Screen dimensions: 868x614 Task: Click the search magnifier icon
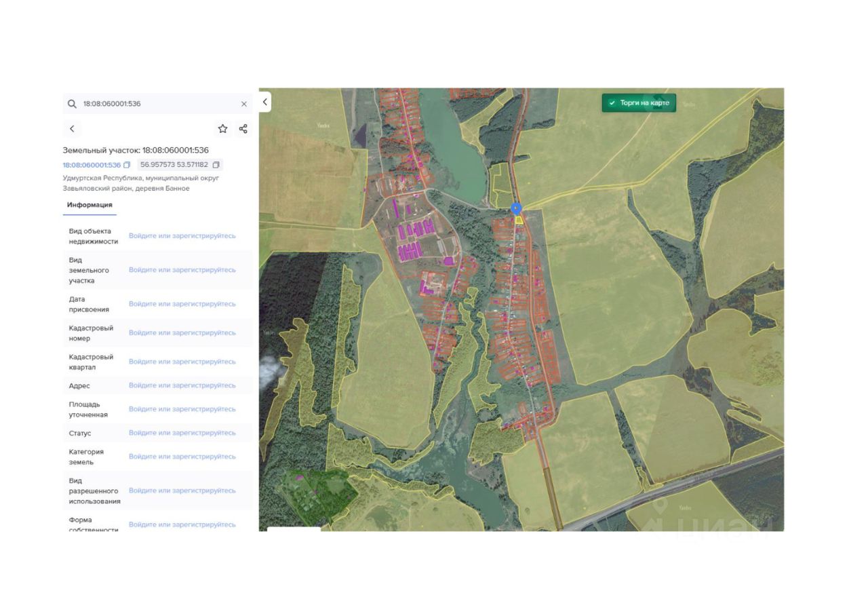click(x=72, y=104)
